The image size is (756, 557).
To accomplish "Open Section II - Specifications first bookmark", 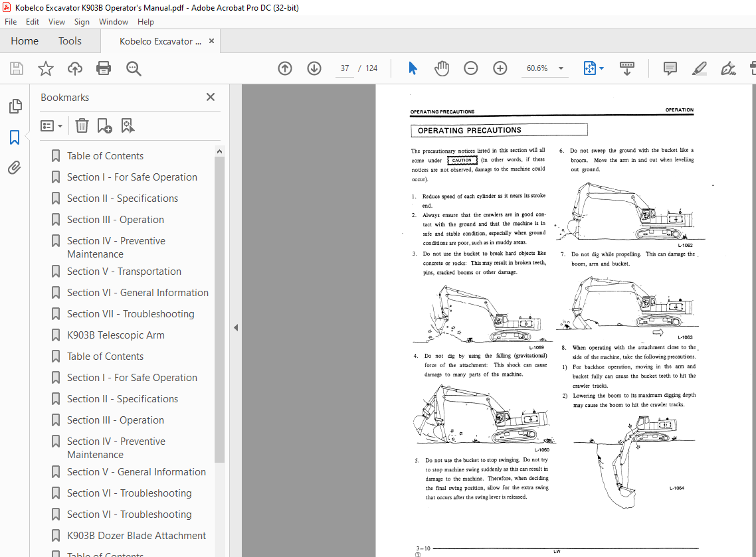I will pyautogui.click(x=122, y=198).
